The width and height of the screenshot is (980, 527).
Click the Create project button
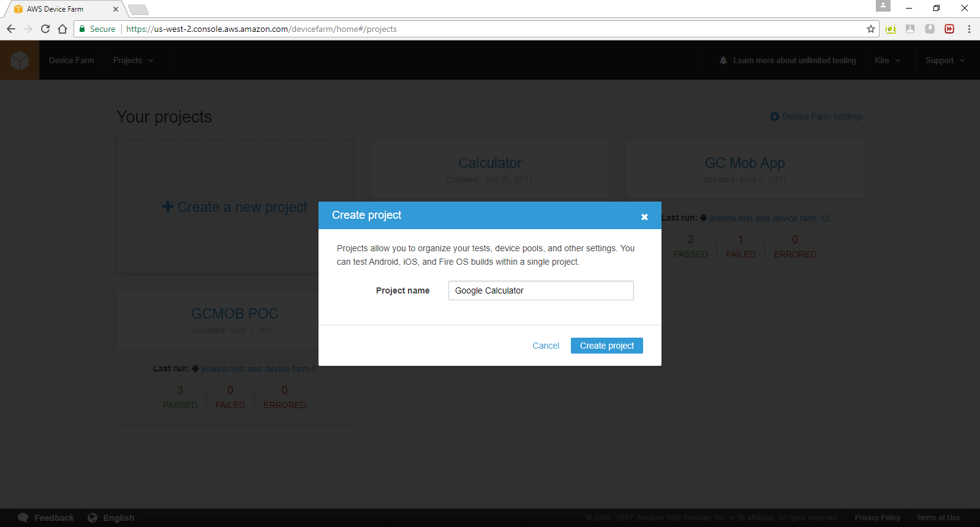coord(607,346)
